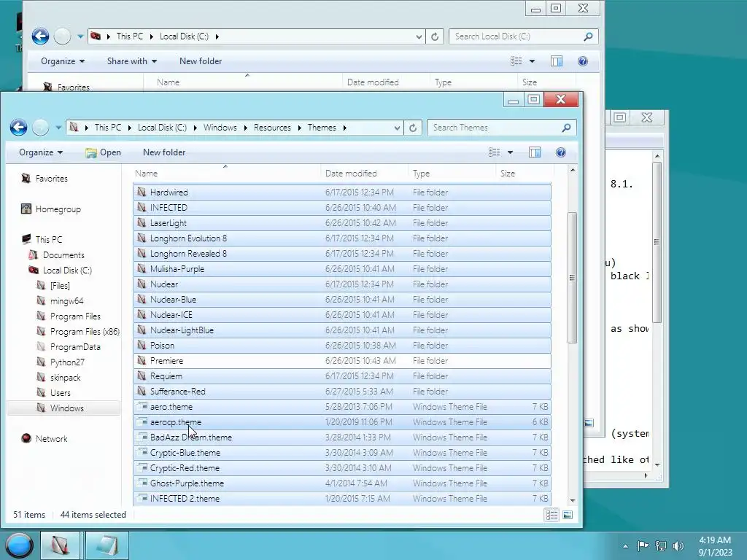747x560 pixels.
Task: Select This PC in navigation pane
Action: pos(49,239)
